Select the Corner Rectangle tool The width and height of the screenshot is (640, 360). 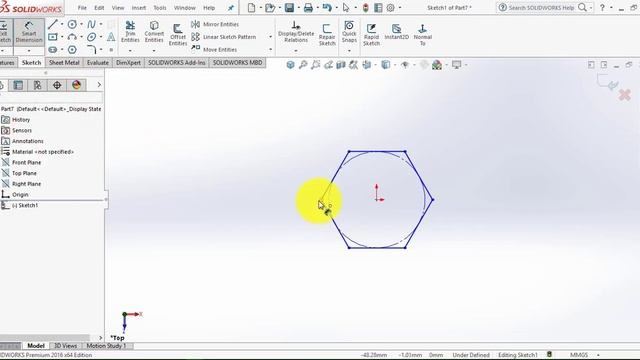tap(53, 37)
